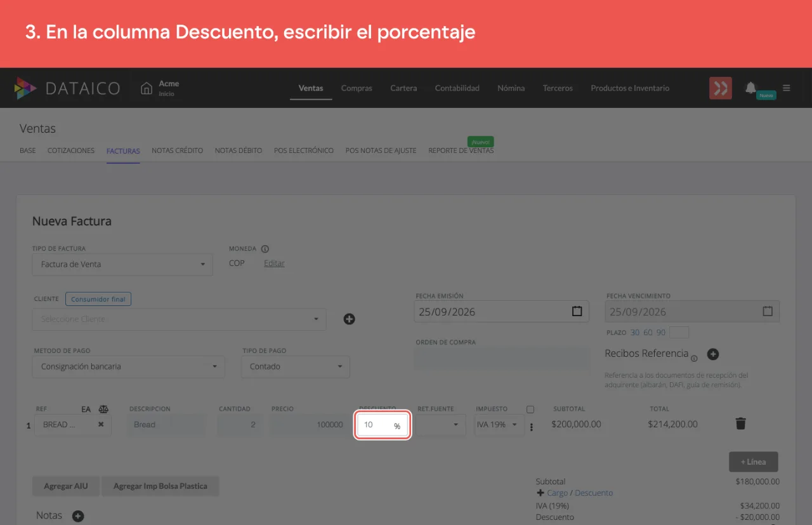Click the red double-arrow shortcut icon
This screenshot has width=812, height=525.
click(720, 88)
